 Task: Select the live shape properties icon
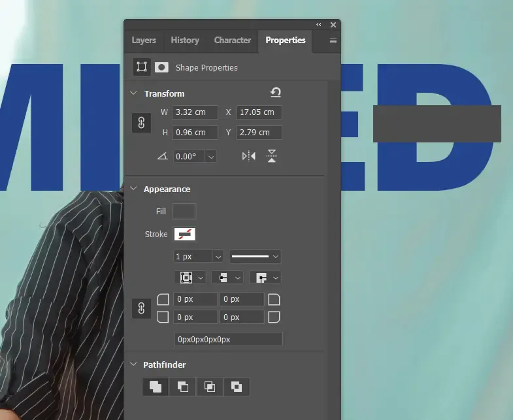point(142,67)
